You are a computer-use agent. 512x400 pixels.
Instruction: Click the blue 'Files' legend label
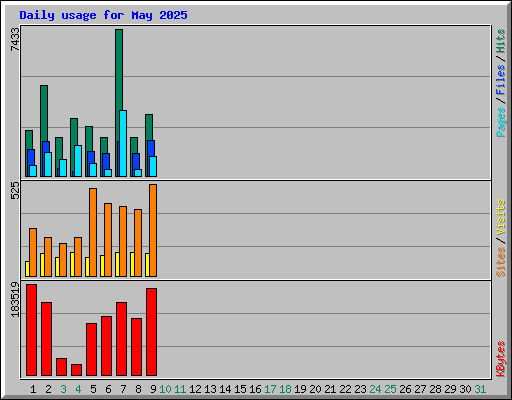point(501,80)
